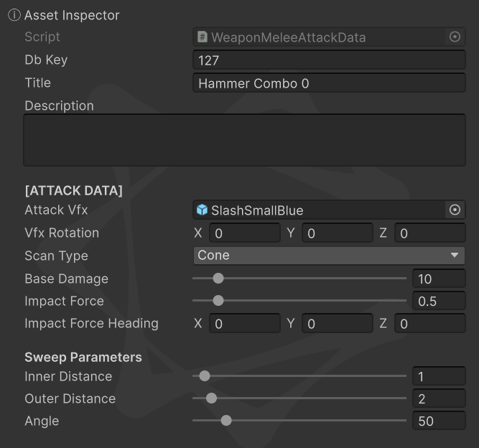Image resolution: width=479 pixels, height=448 pixels.
Task: Click the Angle value field showing 50
Action: pyautogui.click(x=439, y=421)
